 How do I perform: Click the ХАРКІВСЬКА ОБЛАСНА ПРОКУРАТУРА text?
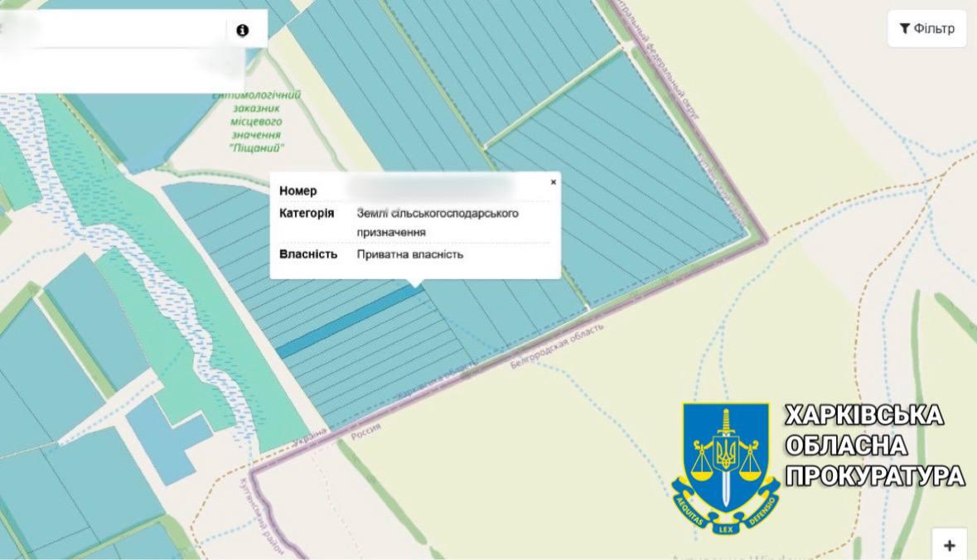(x=873, y=446)
